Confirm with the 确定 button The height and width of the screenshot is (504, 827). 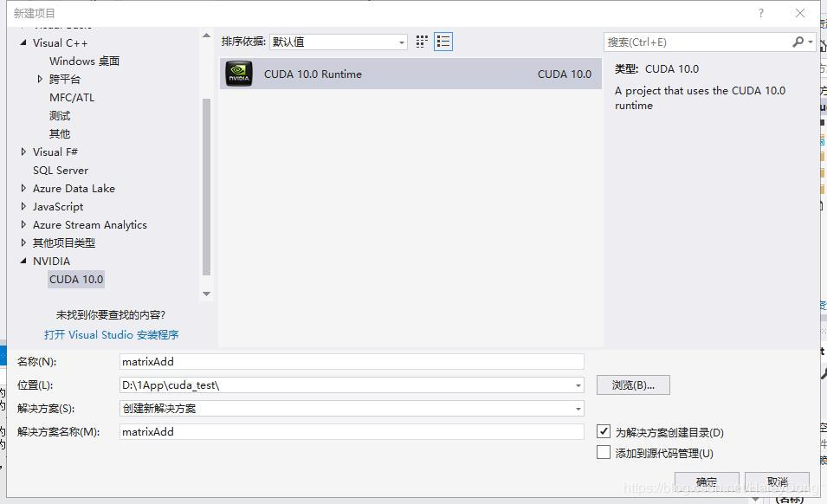(707, 481)
